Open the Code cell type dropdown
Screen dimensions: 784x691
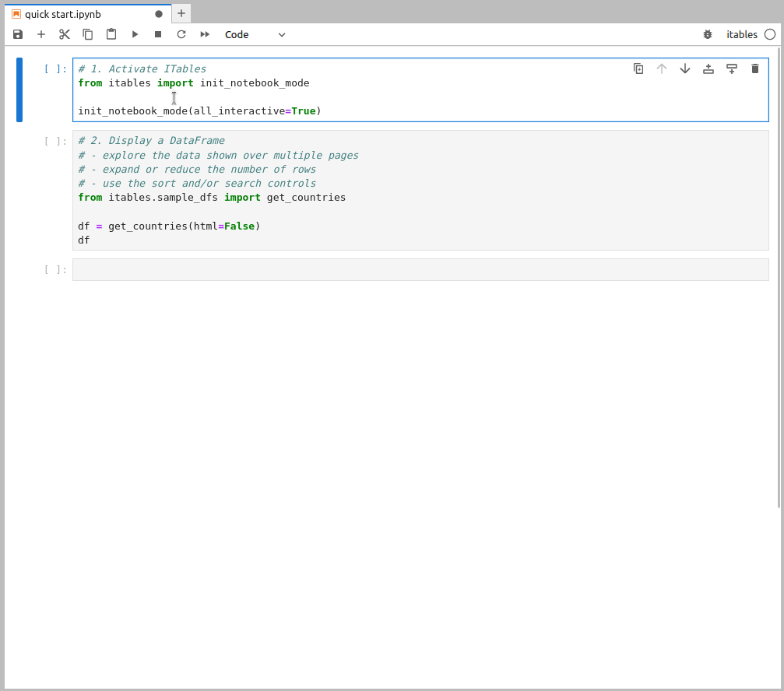click(255, 34)
